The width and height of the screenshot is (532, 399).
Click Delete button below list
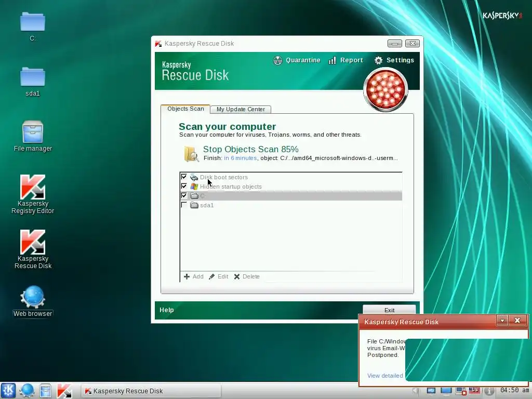tap(247, 276)
